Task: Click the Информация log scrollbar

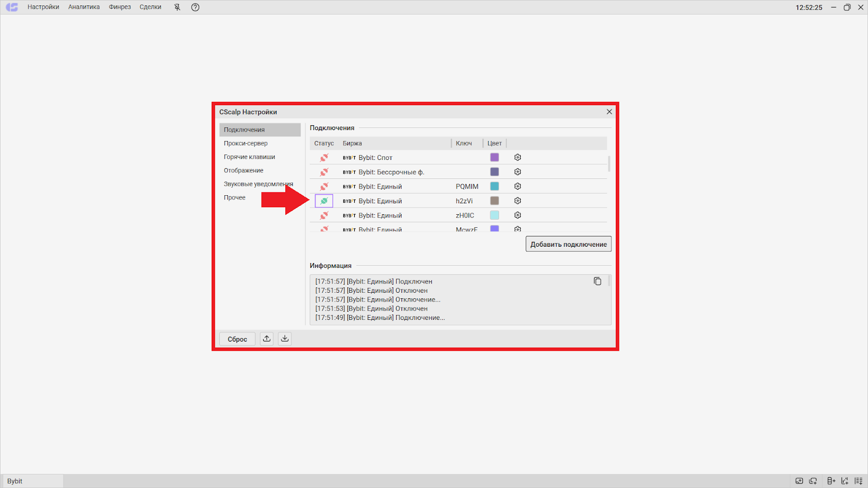Action: 610,280
